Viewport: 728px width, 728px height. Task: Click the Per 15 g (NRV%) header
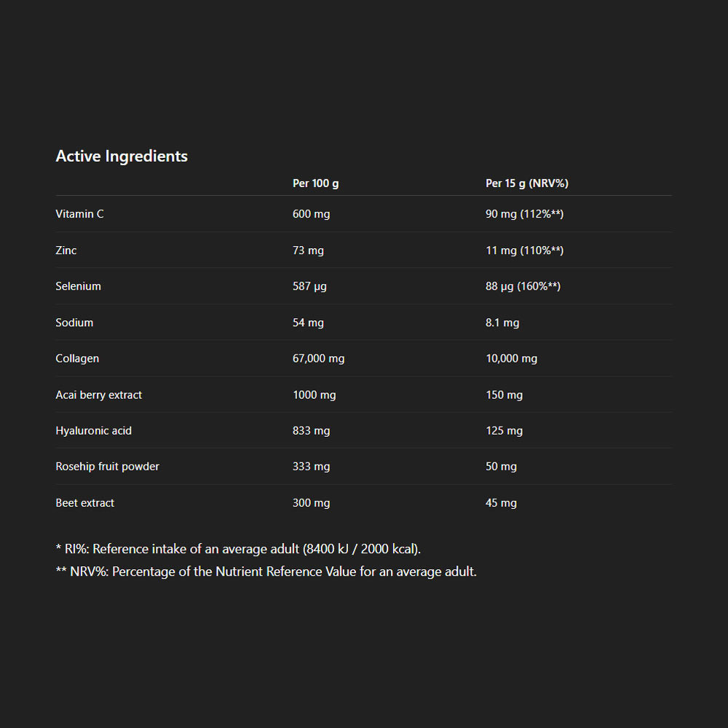pyautogui.click(x=526, y=183)
